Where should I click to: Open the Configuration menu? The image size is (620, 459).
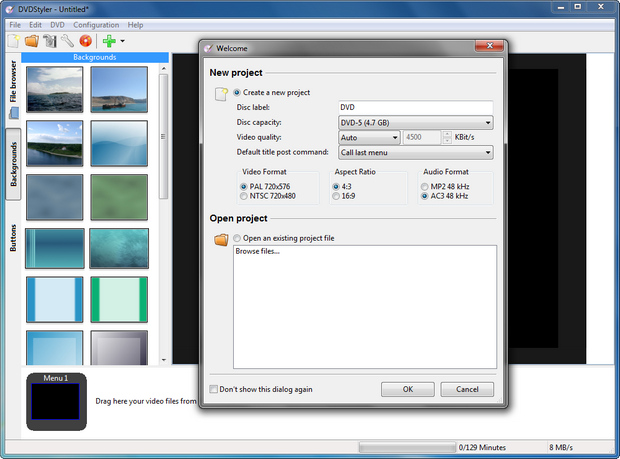click(96, 25)
